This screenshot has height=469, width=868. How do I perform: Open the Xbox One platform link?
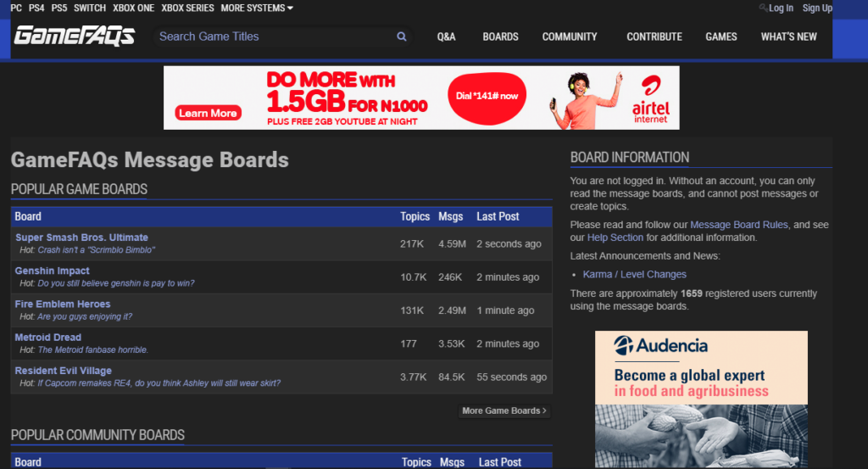tap(133, 8)
